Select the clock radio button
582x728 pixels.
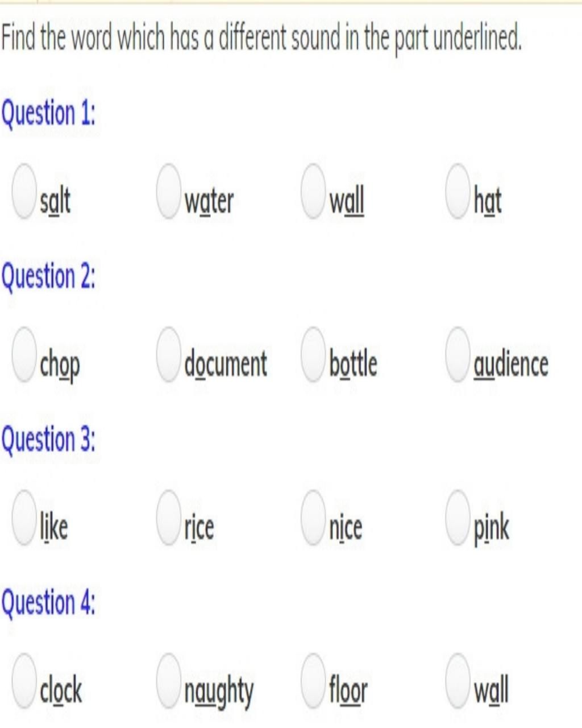pyautogui.click(x=24, y=681)
